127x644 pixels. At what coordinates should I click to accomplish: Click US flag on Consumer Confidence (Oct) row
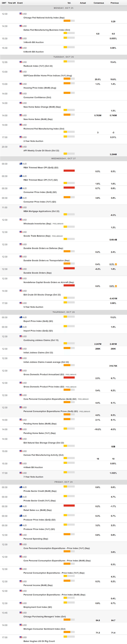(x=21, y=94)
